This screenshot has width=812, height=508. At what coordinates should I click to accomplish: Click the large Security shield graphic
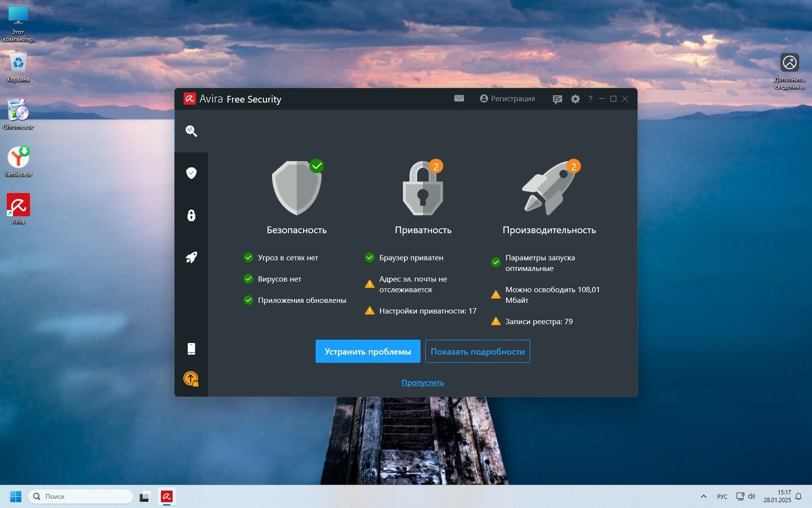coord(297,188)
